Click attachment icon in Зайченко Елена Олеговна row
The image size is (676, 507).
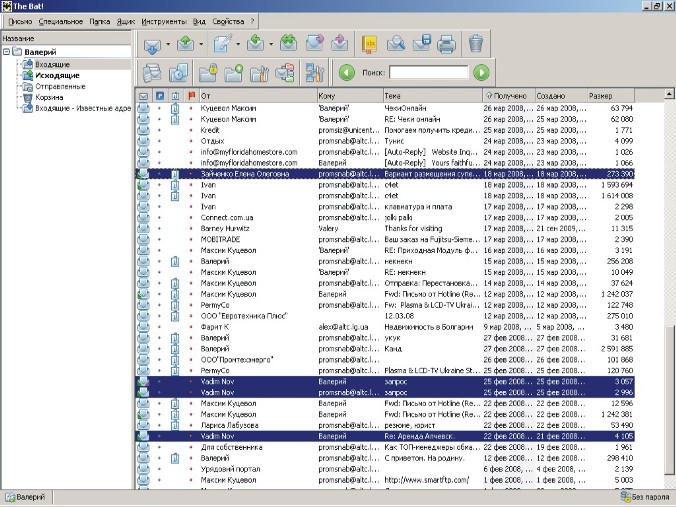pos(175,174)
